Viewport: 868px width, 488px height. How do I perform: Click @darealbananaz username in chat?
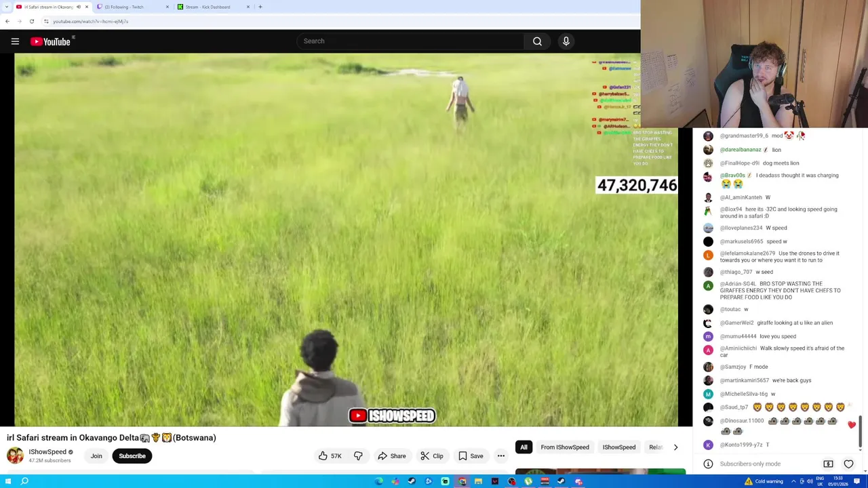pos(741,150)
